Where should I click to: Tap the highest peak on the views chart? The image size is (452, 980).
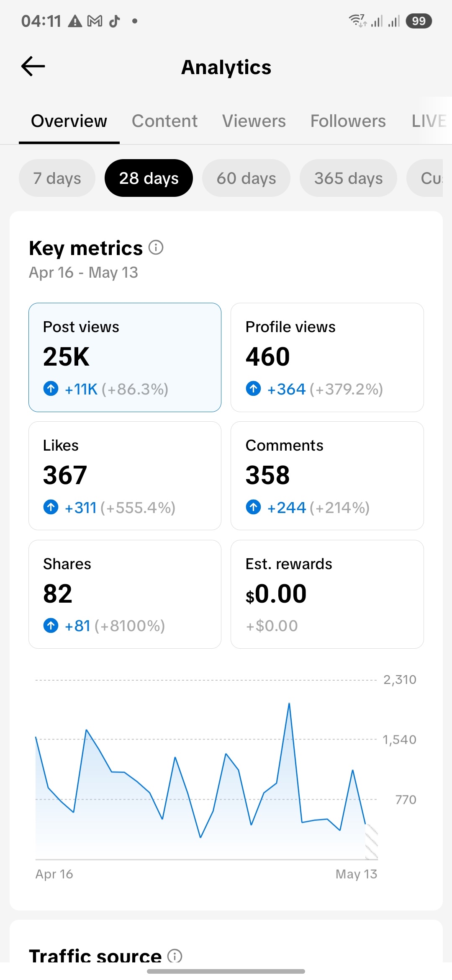(289, 704)
